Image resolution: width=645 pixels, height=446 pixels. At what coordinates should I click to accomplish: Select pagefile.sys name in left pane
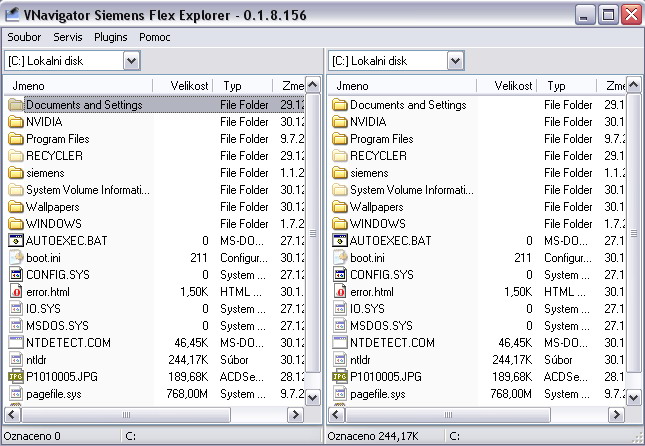tap(54, 394)
